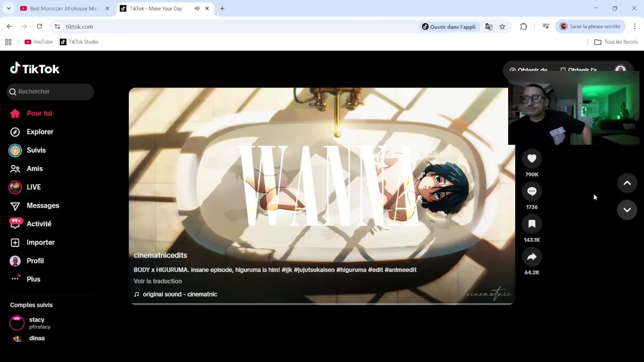Image resolution: width=644 pixels, height=362 pixels.
Task: View site information icon
Action: (57, 27)
